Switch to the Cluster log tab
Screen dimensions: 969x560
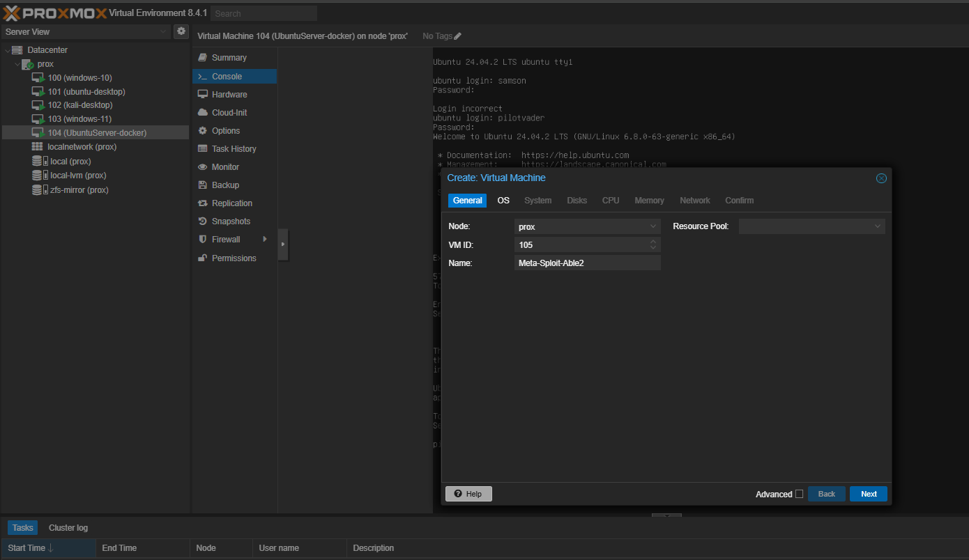[68, 527]
